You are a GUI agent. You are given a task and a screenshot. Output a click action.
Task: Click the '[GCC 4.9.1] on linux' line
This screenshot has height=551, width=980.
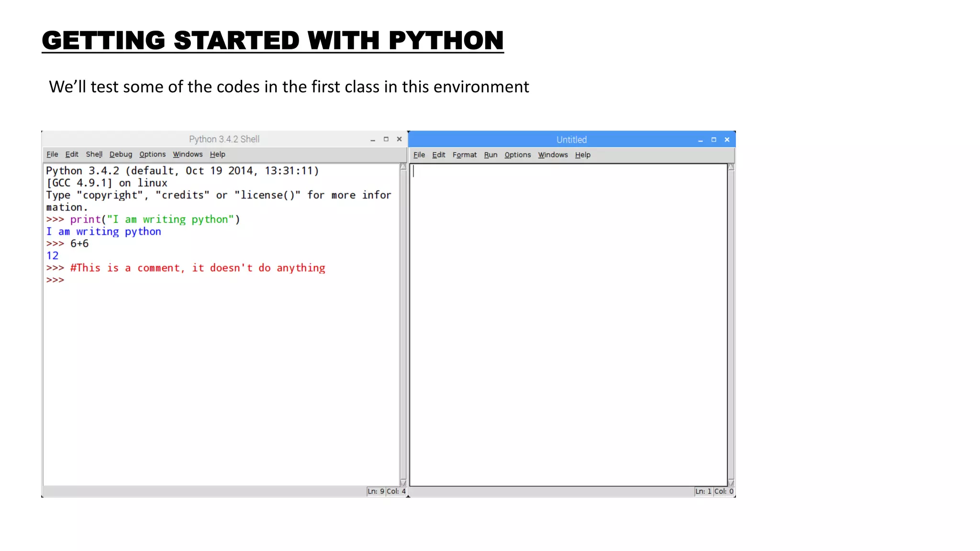[107, 183]
